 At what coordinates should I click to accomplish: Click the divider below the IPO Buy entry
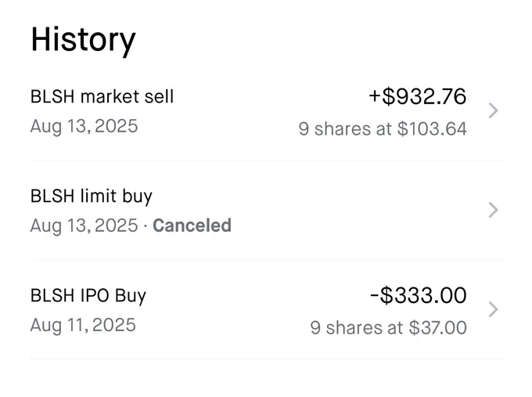pos(266,359)
